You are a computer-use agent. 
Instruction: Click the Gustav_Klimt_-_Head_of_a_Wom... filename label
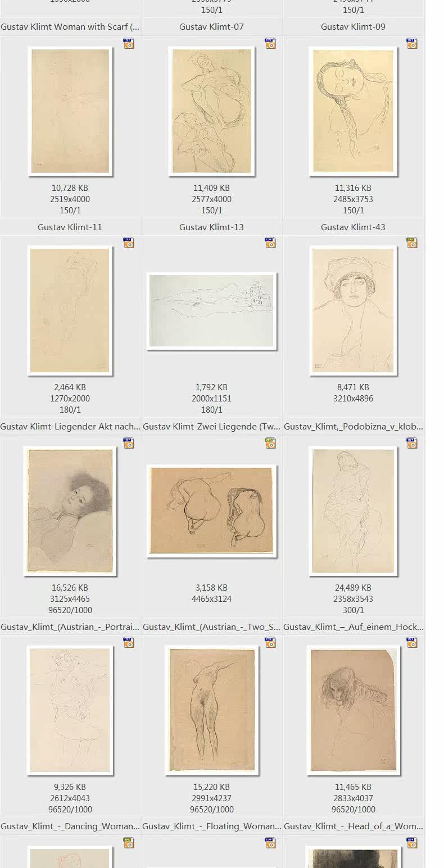click(354, 826)
